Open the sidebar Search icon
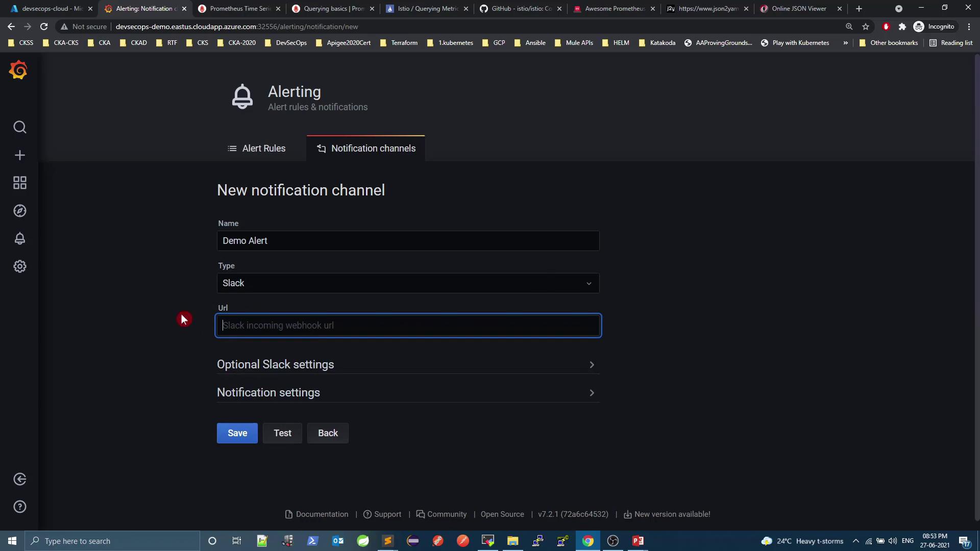 pyautogui.click(x=19, y=127)
